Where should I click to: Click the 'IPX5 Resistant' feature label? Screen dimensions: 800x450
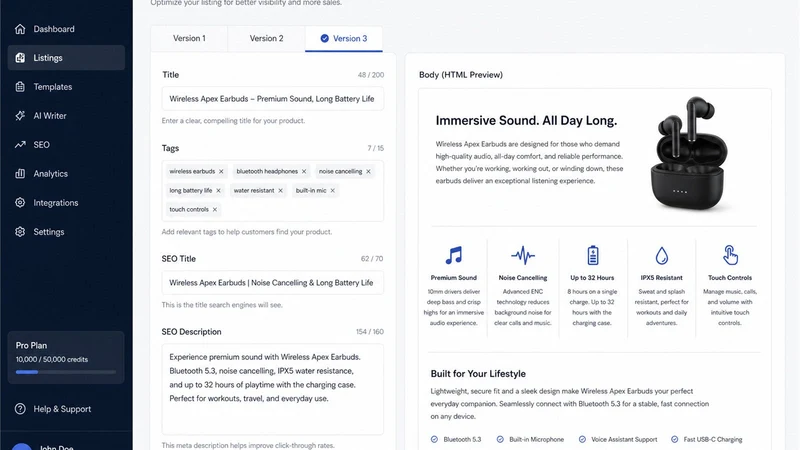662,278
